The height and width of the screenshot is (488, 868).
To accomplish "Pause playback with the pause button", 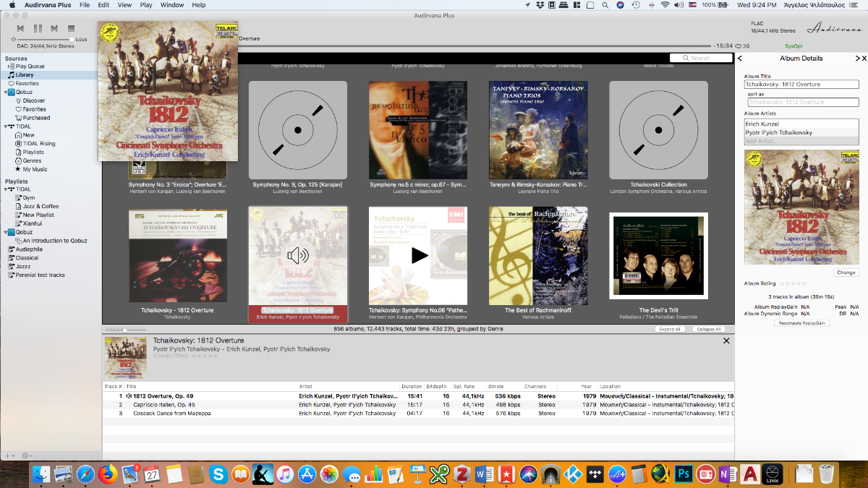I will point(38,29).
